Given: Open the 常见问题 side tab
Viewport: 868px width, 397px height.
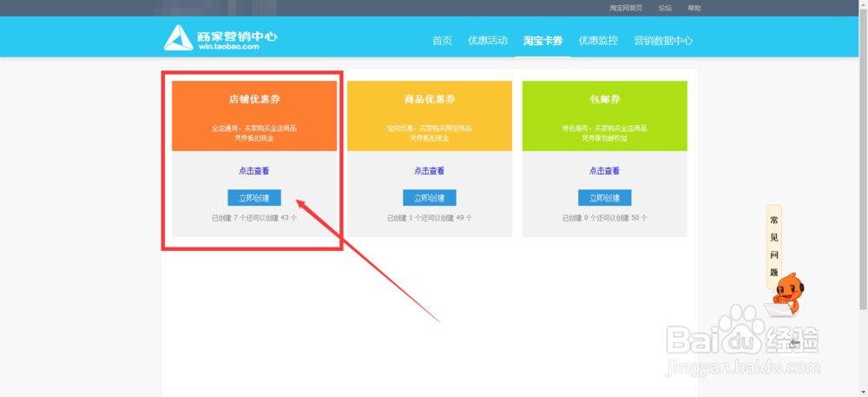Looking at the screenshot, I should [x=774, y=247].
